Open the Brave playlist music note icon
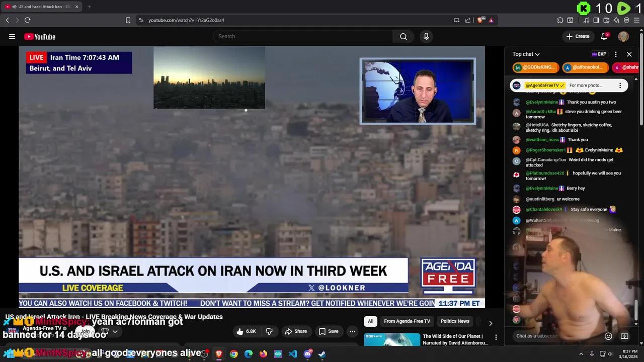The width and height of the screenshot is (644, 362). coord(586,20)
